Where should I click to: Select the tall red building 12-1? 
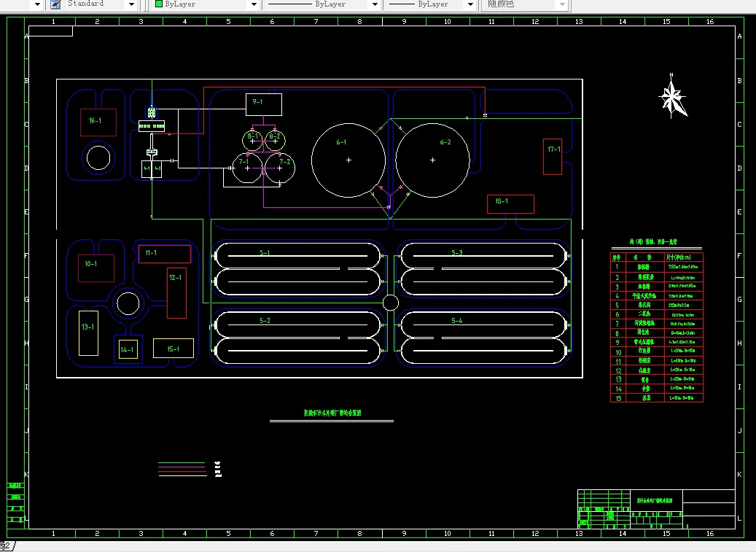176,293
